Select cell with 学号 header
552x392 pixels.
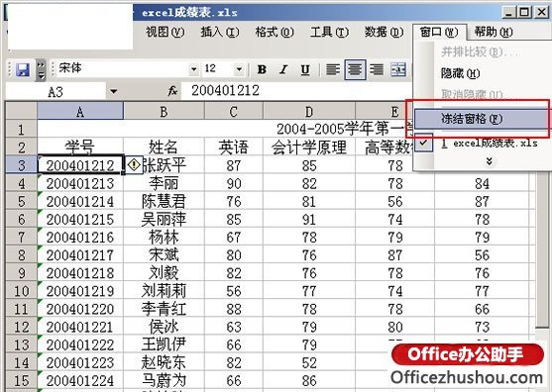pos(80,147)
